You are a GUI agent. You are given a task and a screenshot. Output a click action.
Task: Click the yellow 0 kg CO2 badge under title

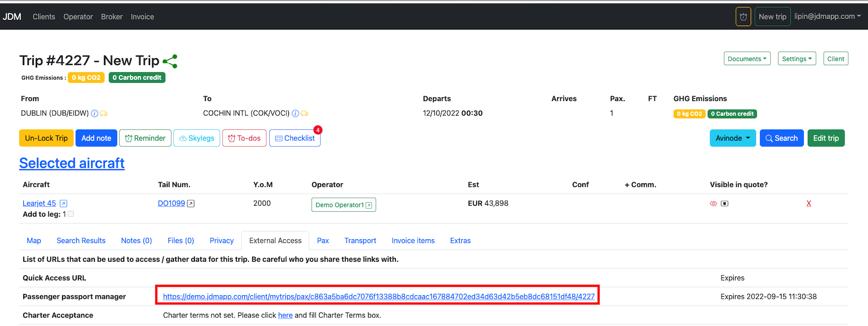pyautogui.click(x=86, y=77)
